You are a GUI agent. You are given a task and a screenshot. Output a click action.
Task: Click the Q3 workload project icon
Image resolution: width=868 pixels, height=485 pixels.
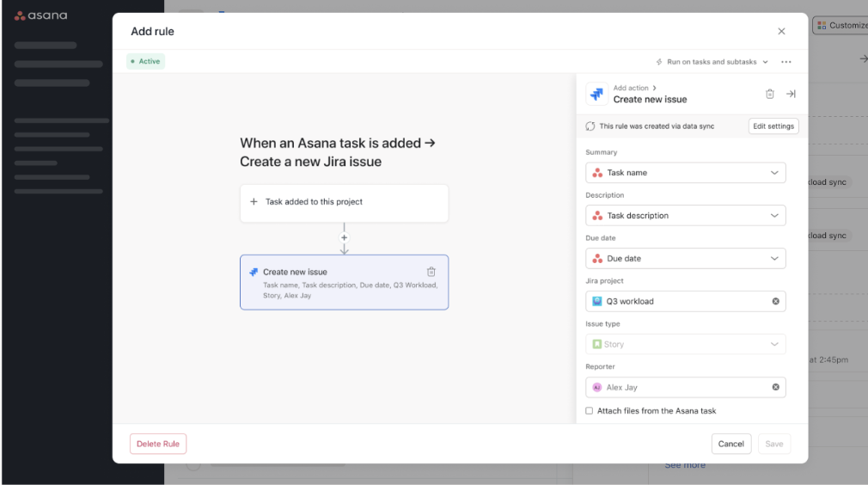[596, 301]
